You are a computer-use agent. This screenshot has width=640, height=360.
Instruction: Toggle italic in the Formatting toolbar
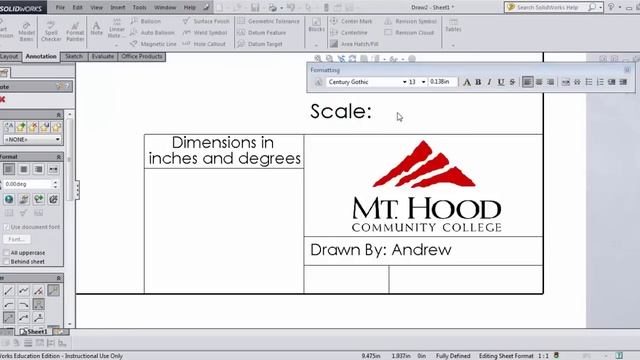[x=489, y=82]
